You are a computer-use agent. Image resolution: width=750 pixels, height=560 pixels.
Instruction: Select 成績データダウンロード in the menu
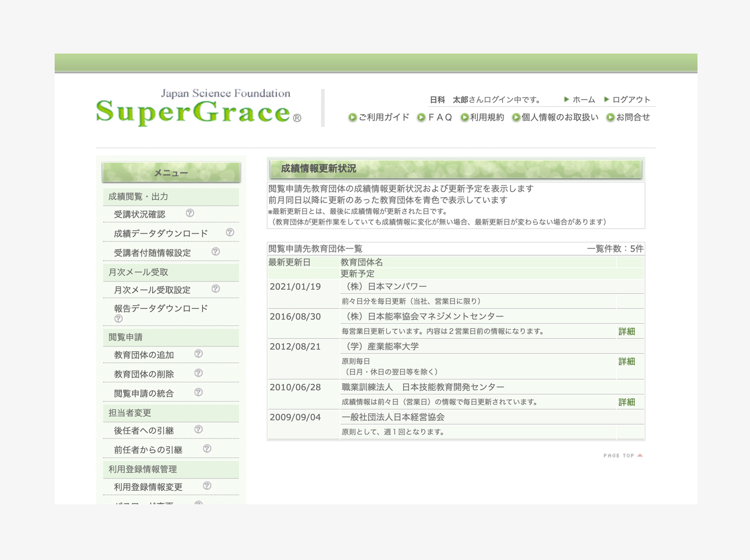[161, 233]
